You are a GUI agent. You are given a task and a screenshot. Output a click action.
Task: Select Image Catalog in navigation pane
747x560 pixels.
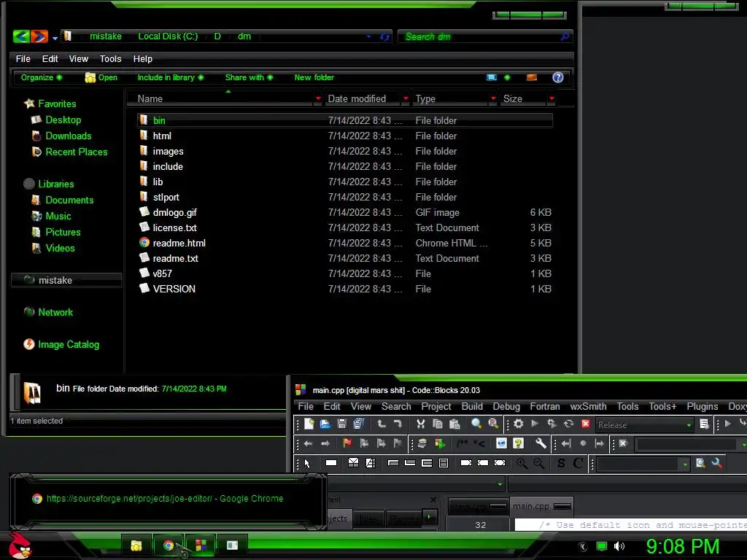(x=69, y=344)
